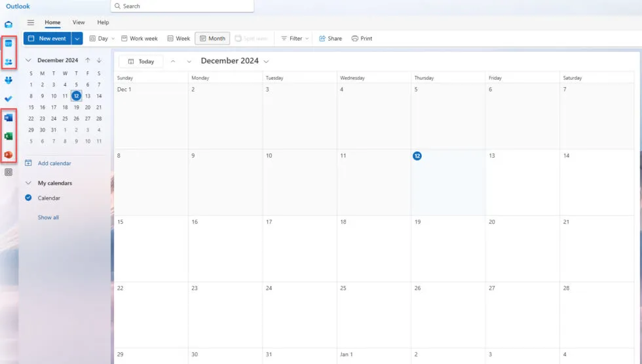Go to the previous month in main view
The height and width of the screenshot is (364, 642).
pos(173,62)
